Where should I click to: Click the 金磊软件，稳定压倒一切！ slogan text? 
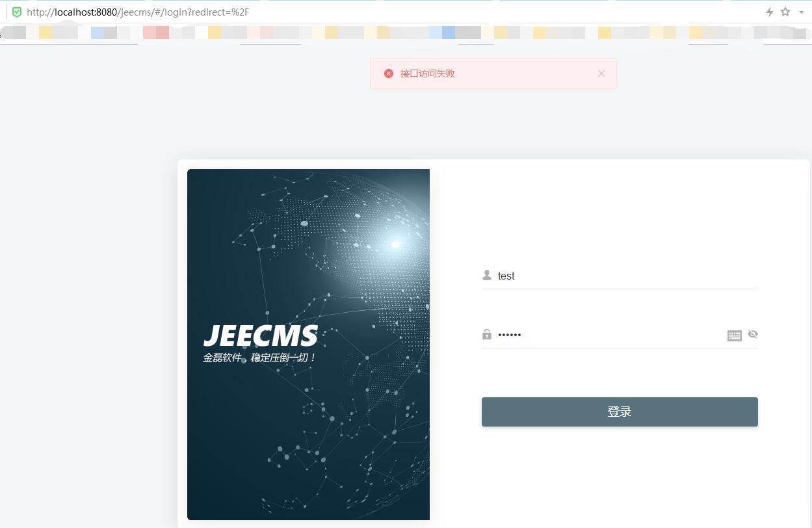coord(259,358)
